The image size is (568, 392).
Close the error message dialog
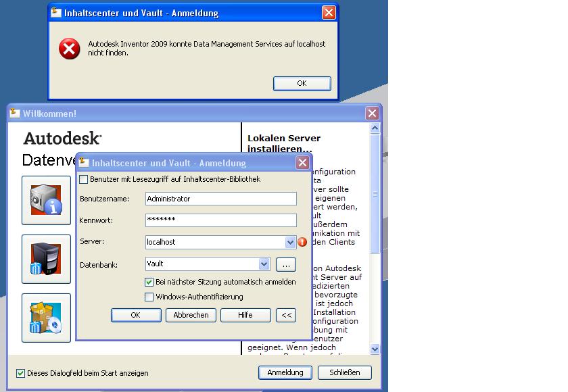(x=329, y=13)
